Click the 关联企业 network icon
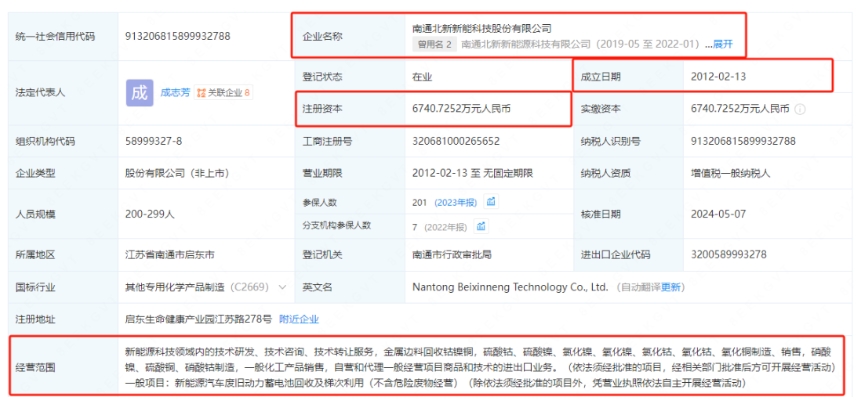This screenshot has height=409, width=856. tap(201, 93)
